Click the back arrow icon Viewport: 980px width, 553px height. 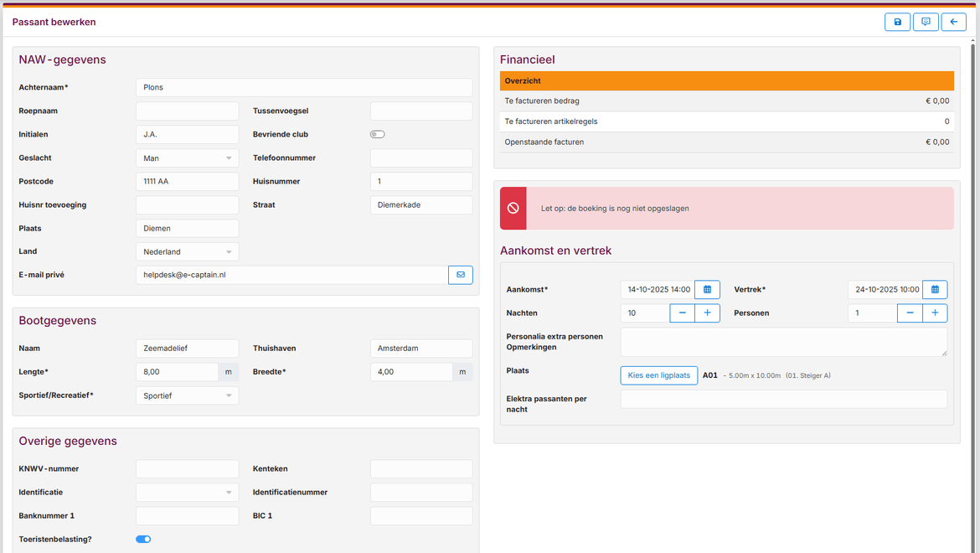[953, 21]
